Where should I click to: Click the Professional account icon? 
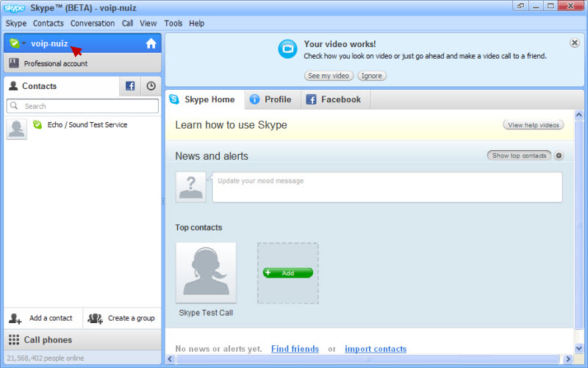[x=14, y=63]
